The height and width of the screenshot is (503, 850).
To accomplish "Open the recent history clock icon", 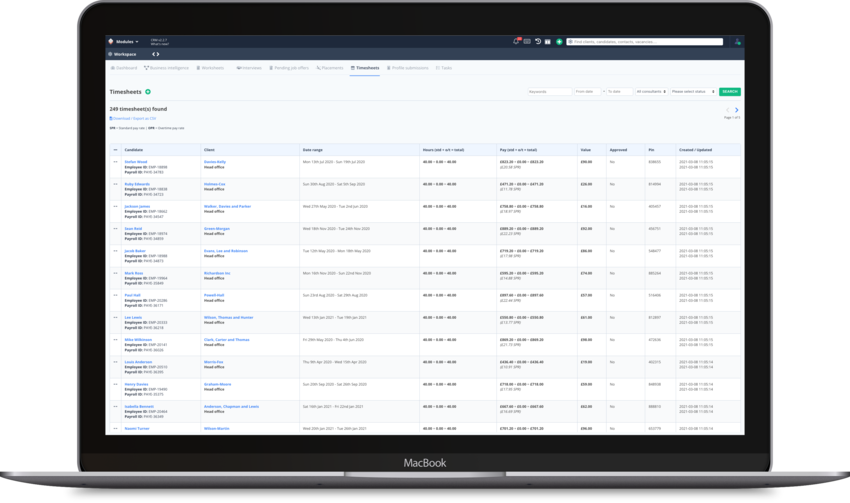I will pos(538,41).
